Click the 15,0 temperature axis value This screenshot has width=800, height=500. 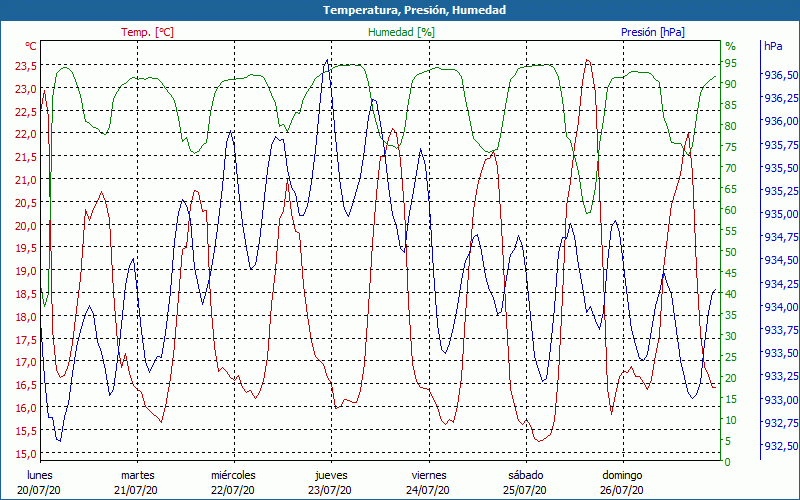coord(25,454)
